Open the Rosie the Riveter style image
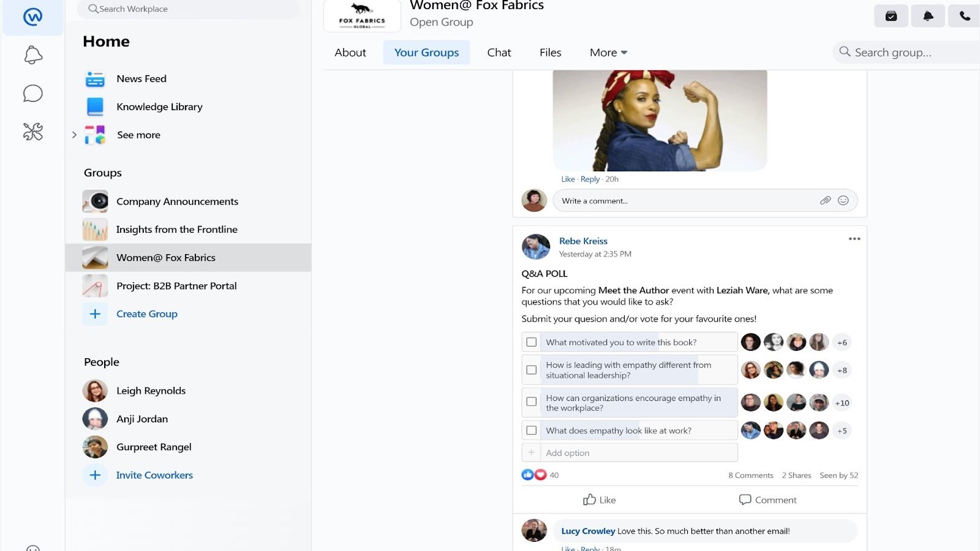The width and height of the screenshot is (980, 551). pyautogui.click(x=660, y=121)
